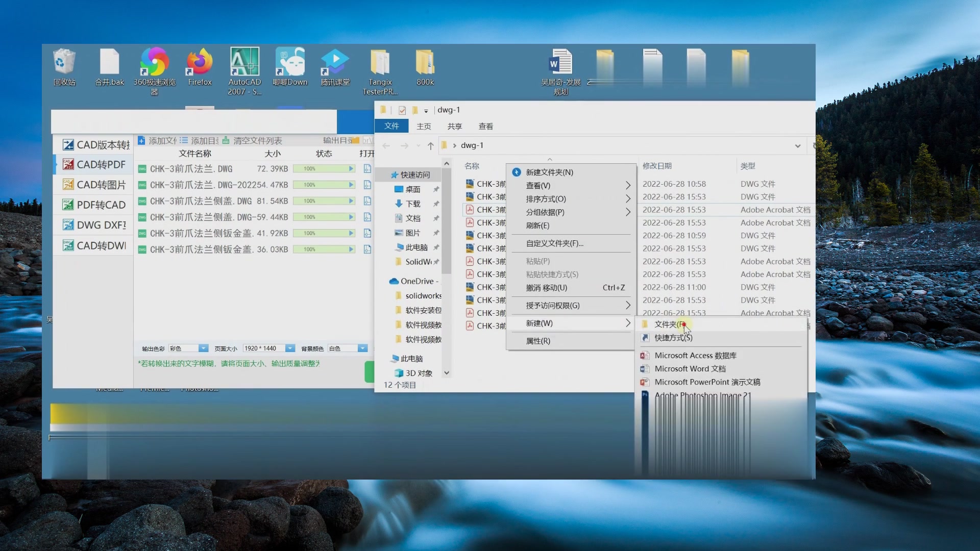This screenshot has height=551, width=980.
Task: Select 下载 in the quick access list
Action: tap(407, 204)
